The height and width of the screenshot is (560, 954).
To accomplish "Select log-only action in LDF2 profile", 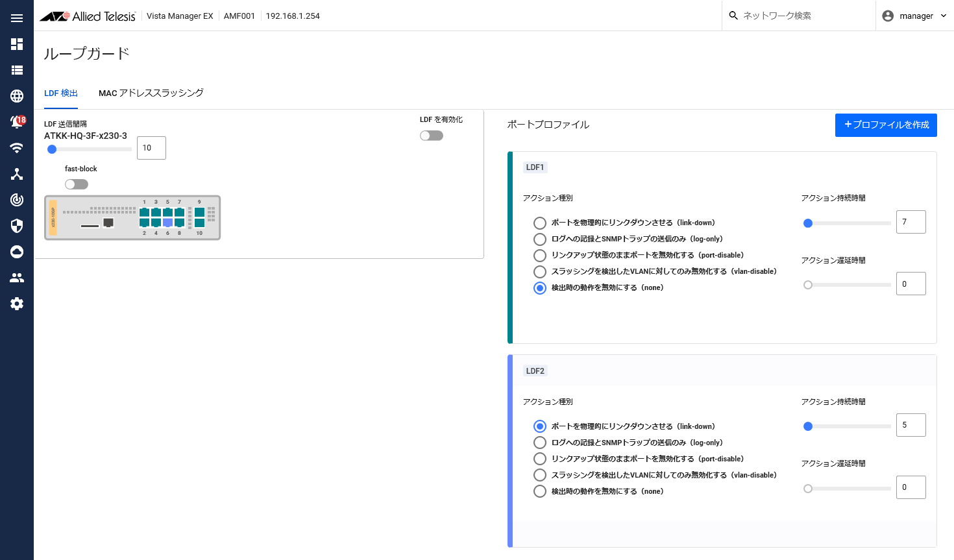I will pos(540,443).
